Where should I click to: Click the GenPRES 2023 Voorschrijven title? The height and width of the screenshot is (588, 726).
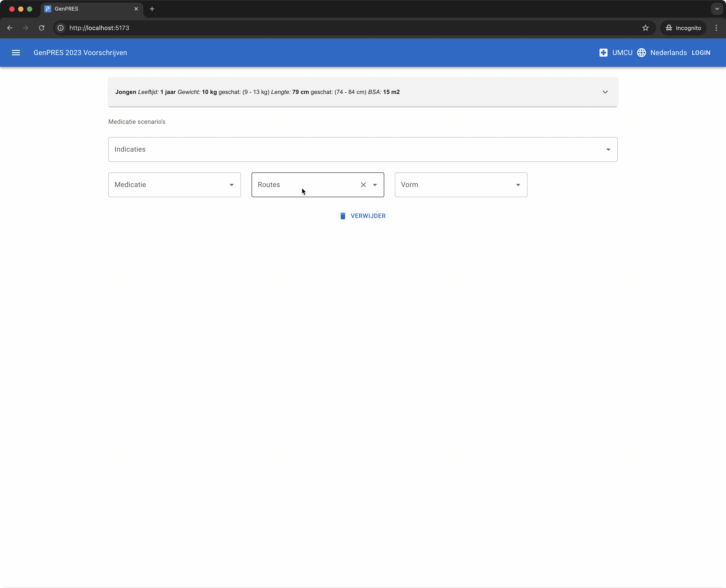click(80, 53)
